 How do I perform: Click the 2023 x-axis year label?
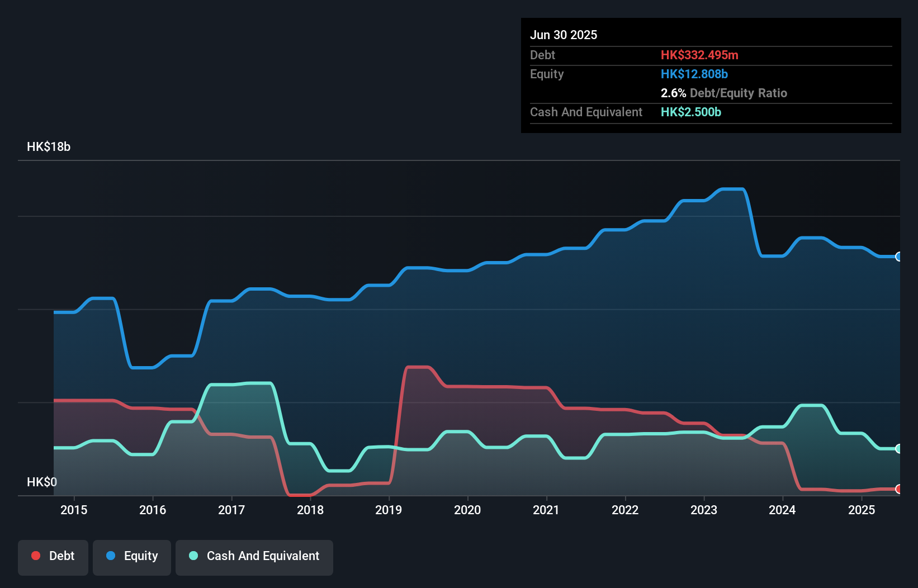[704, 510]
